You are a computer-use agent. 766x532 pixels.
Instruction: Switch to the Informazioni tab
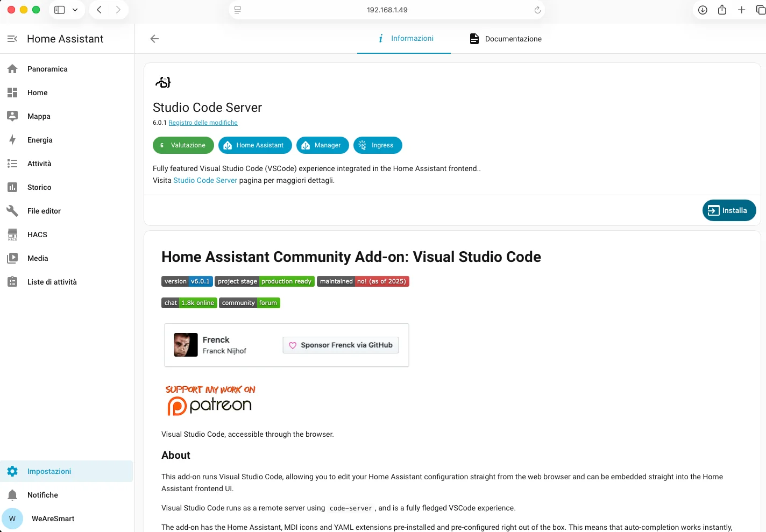pos(404,39)
